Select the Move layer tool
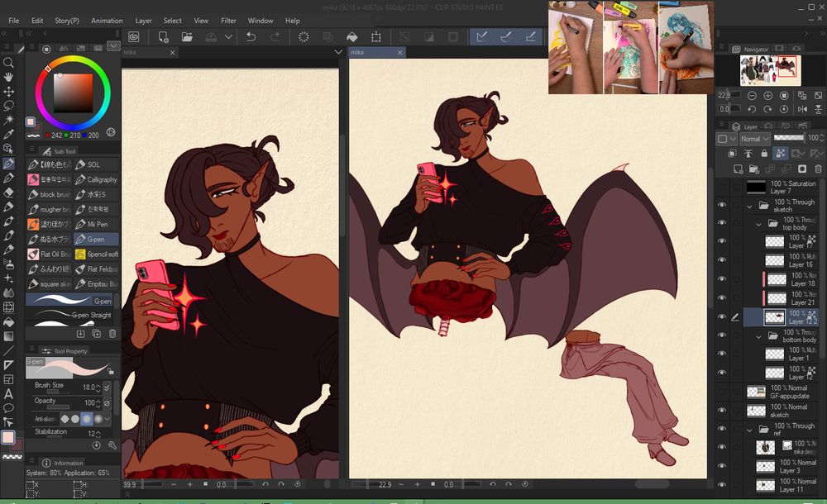Image resolution: width=827 pixels, height=504 pixels. tap(8, 91)
